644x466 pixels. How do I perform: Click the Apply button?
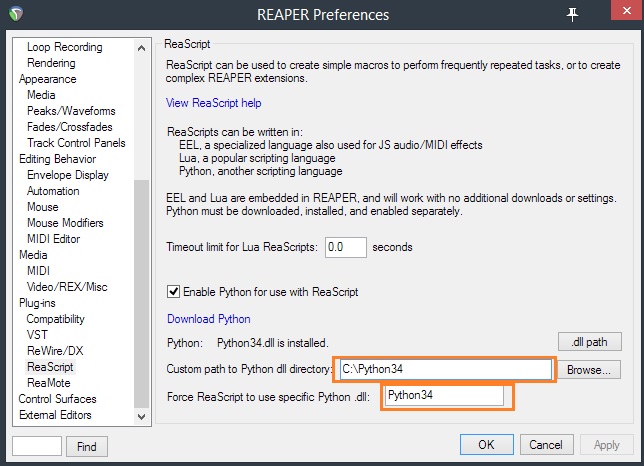click(607, 445)
